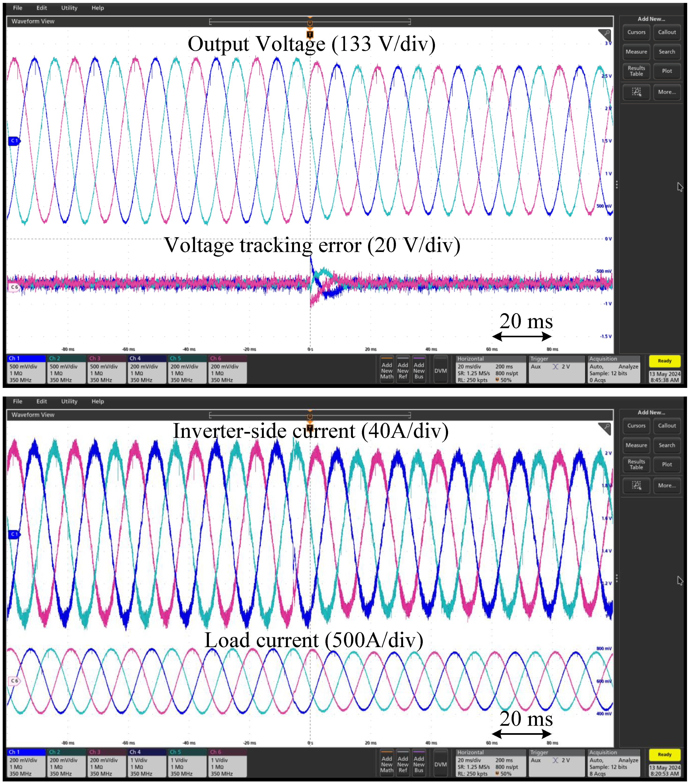Image resolution: width=691 pixels, height=784 pixels.
Task: Click the draw-a-box zoom icon in lower oscilloscope panel
Action: pos(636,486)
